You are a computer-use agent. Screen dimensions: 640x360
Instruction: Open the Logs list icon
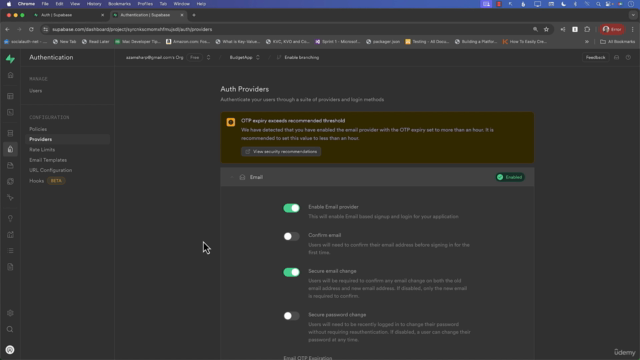(x=11, y=251)
